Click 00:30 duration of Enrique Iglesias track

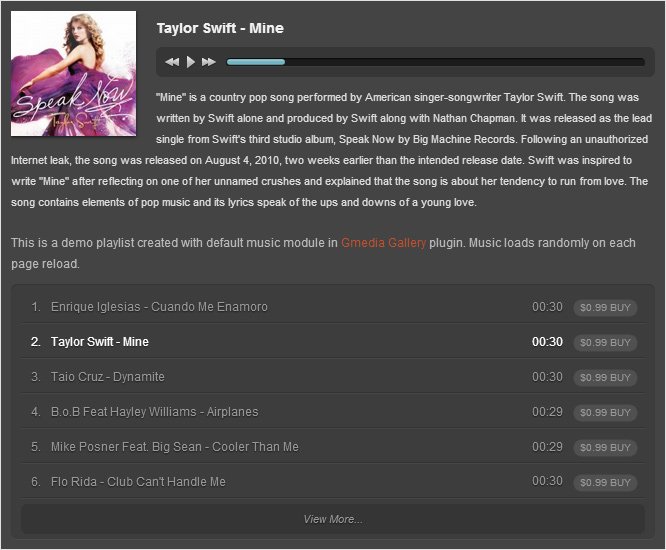coord(547,307)
